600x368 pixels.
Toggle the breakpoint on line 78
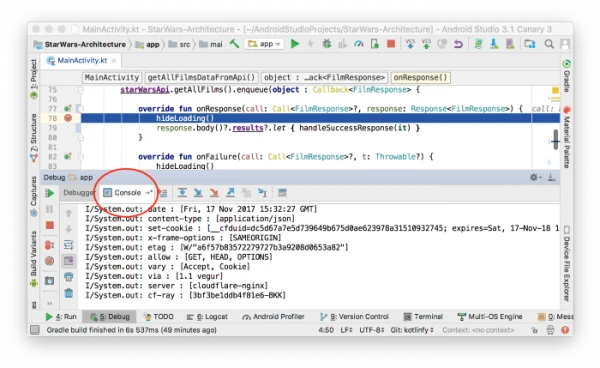tap(68, 118)
